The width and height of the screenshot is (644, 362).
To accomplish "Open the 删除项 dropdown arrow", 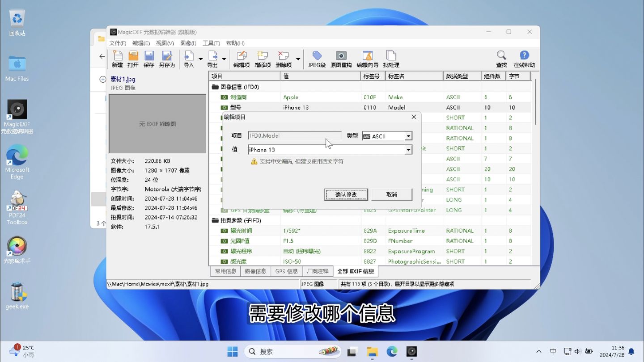I will click(x=298, y=59).
